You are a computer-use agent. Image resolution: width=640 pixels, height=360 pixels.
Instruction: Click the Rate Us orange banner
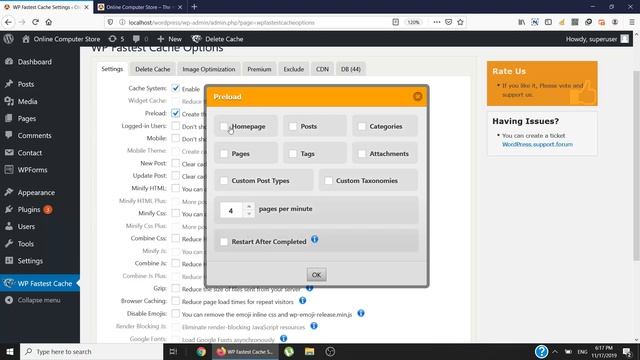point(542,84)
